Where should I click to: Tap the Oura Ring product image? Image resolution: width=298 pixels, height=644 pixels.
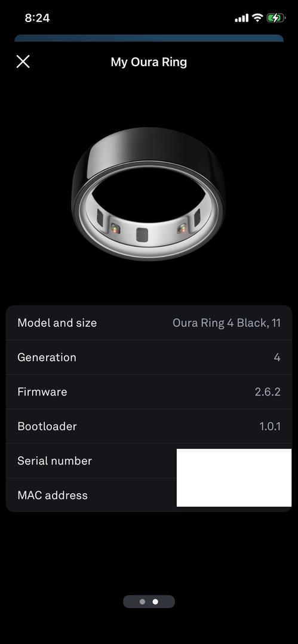point(149,193)
